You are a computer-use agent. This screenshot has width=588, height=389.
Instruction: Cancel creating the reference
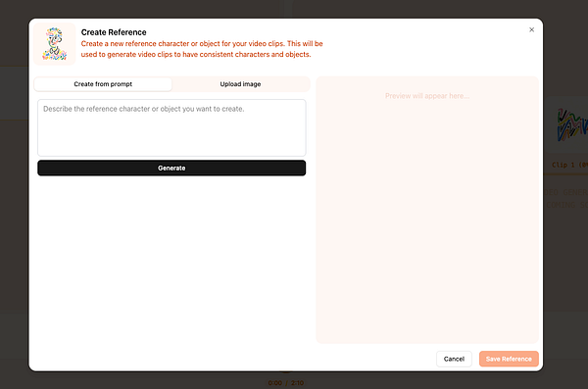click(x=454, y=359)
